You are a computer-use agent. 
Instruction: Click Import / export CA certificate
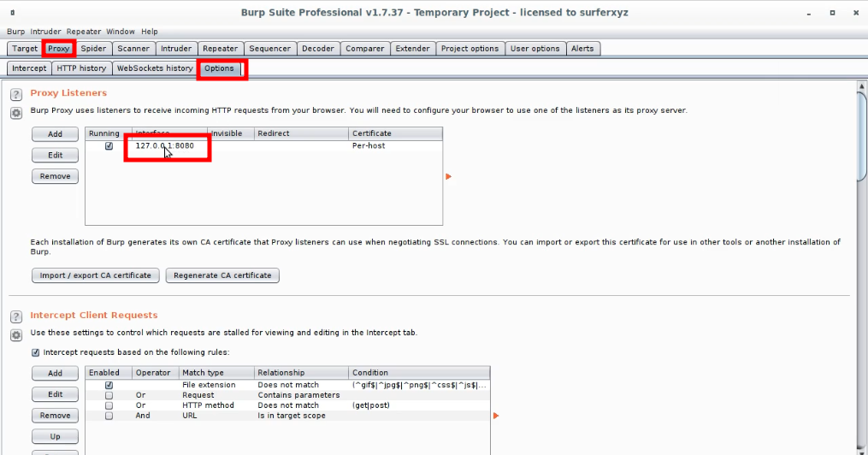[x=95, y=275]
